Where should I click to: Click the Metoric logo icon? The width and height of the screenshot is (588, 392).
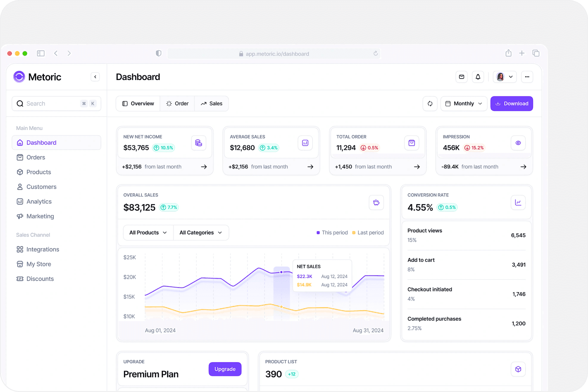coord(19,77)
